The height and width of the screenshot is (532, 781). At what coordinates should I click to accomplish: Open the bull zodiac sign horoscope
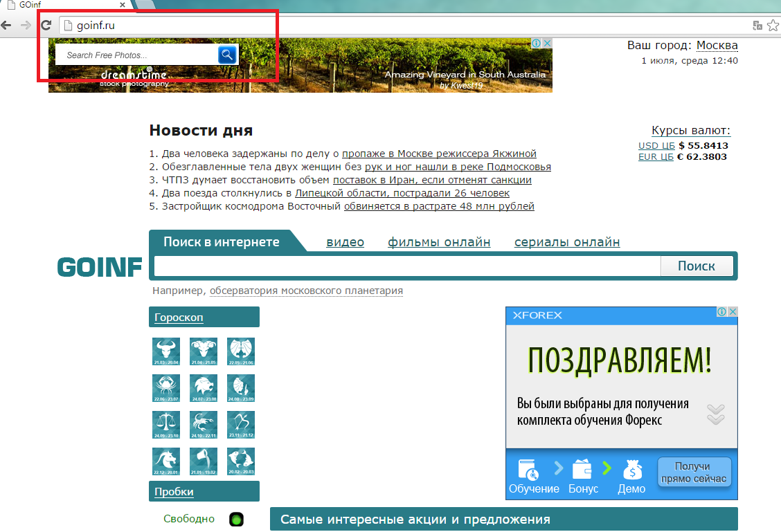pyautogui.click(x=166, y=351)
